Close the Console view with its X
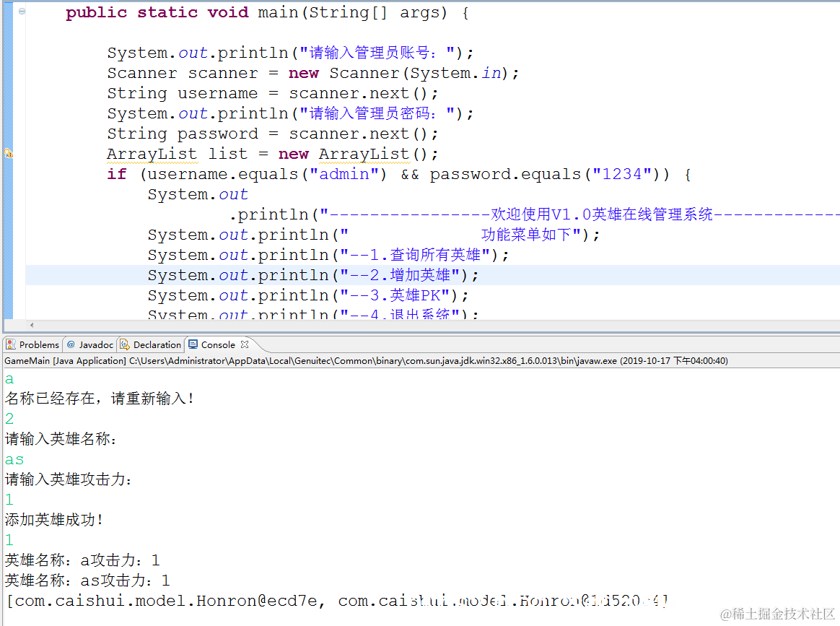Viewport: 840px width, 626px height. click(x=245, y=344)
